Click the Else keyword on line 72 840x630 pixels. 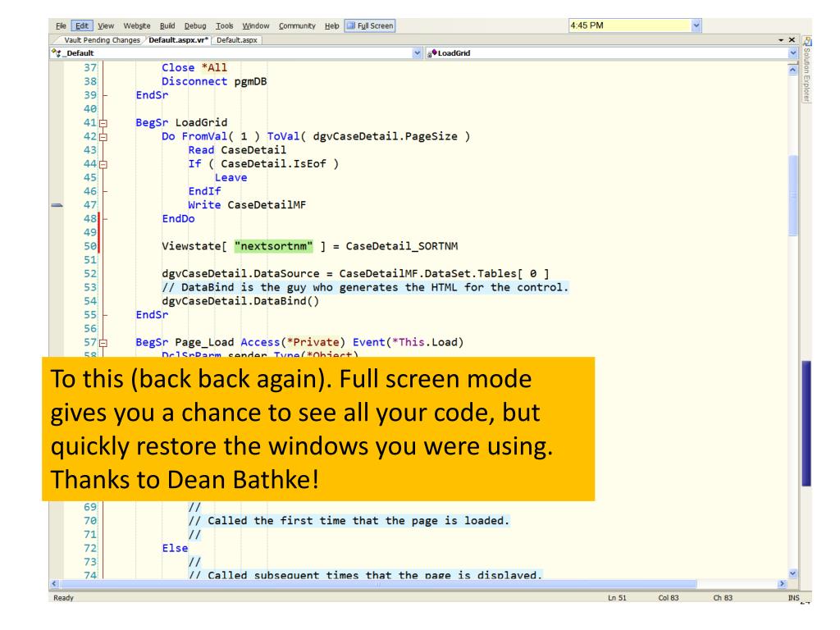176,549
